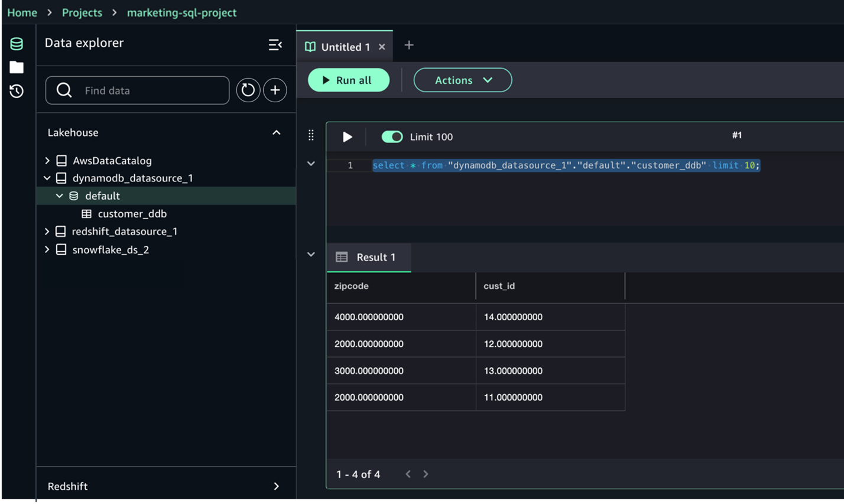
Task: Open the Actions dropdown
Action: point(463,80)
